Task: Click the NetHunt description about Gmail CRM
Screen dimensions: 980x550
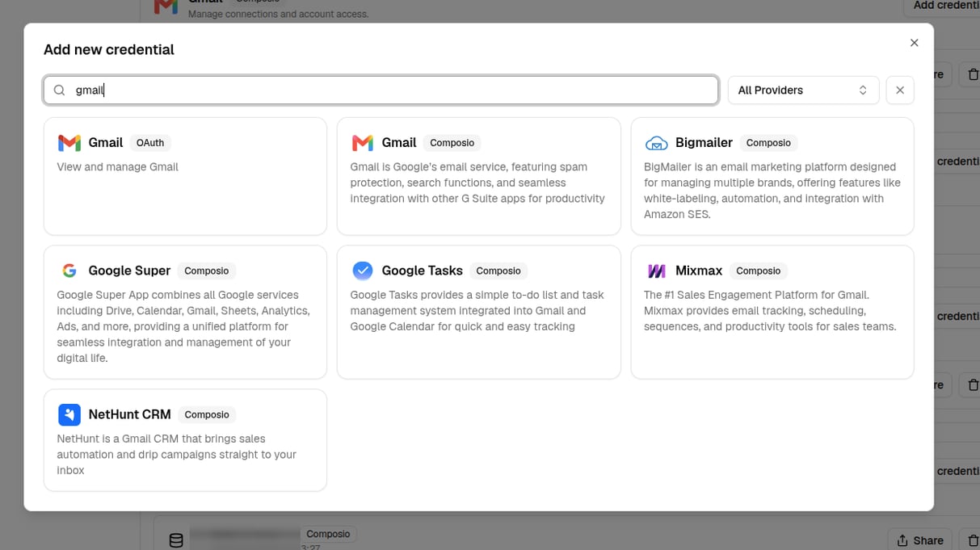Action: click(177, 455)
